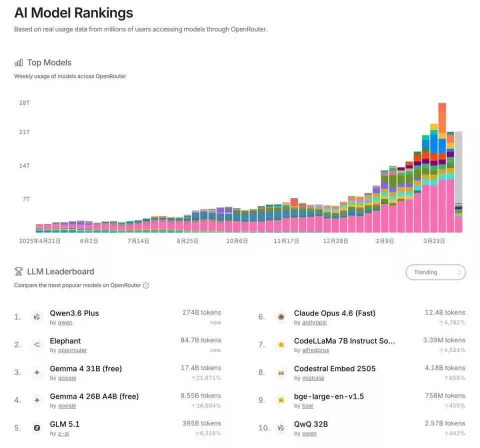
Task: Click the info icon beside leaderboard description
Action: tap(146, 285)
